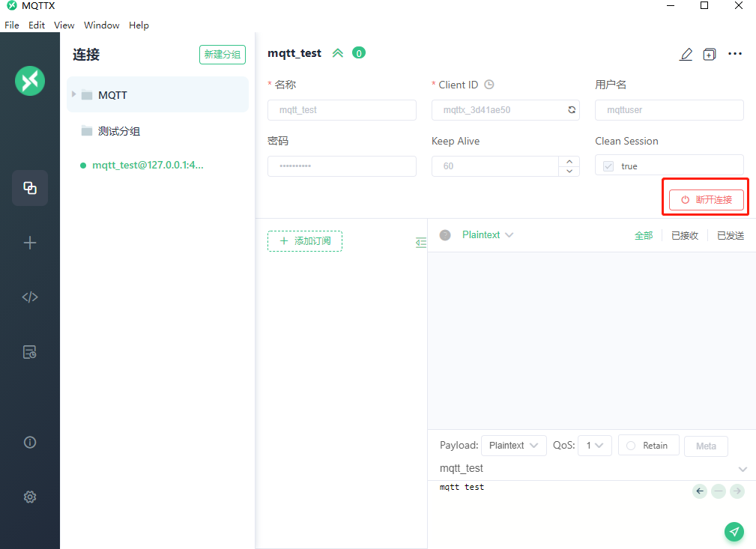
Task: Go to next sent message arrow
Action: click(737, 491)
